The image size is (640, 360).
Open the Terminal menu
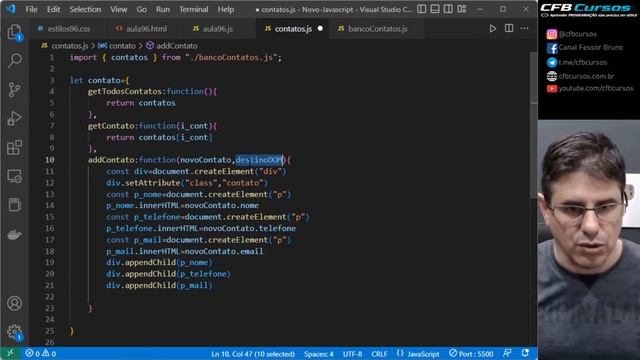pyautogui.click(x=193, y=9)
